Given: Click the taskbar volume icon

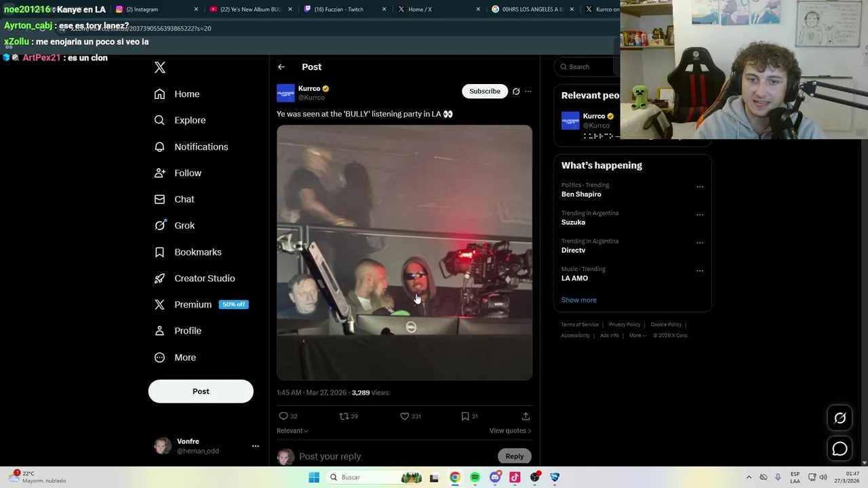Looking at the screenshot, I should (824, 477).
